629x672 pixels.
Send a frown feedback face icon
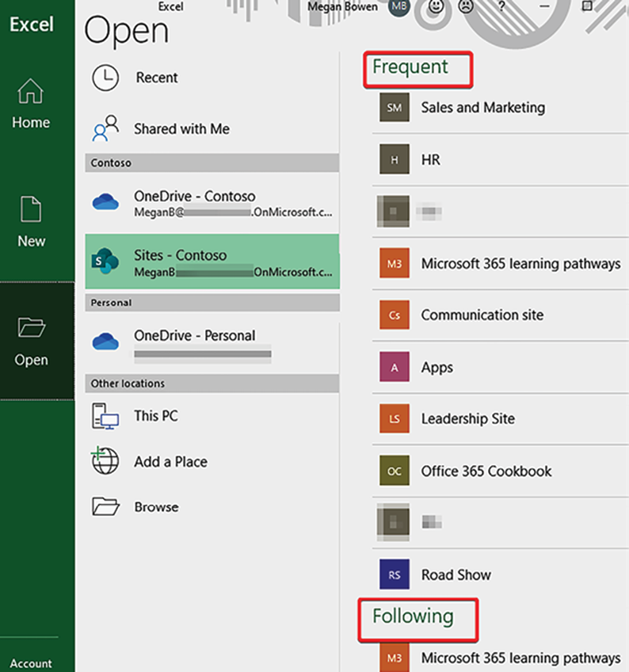tap(466, 6)
